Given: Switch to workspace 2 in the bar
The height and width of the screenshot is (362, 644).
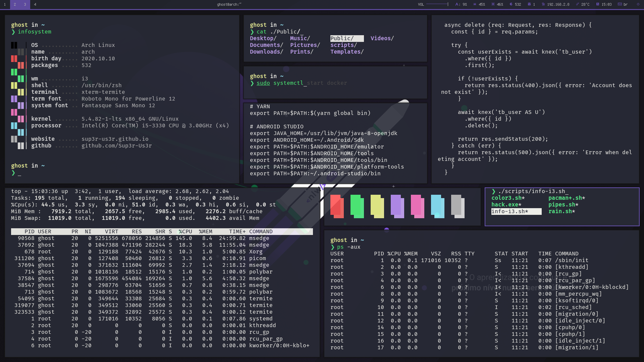Looking at the screenshot, I should coord(15,4).
